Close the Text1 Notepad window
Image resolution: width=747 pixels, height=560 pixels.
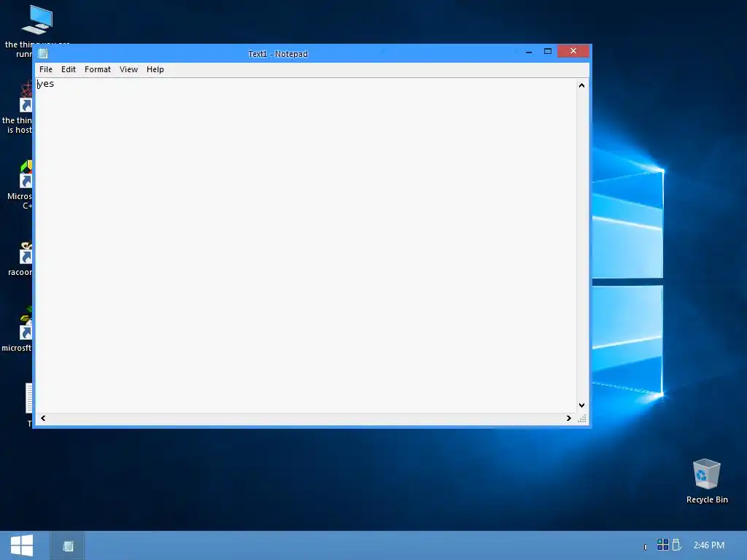pos(573,51)
